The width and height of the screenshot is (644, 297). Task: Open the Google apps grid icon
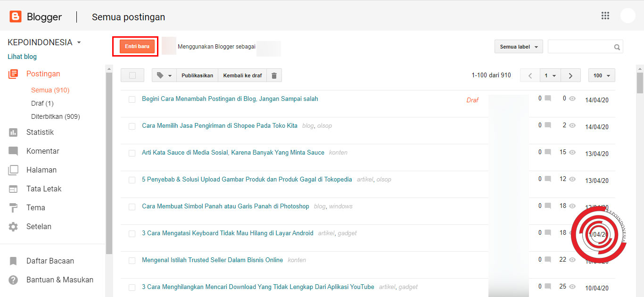[605, 16]
